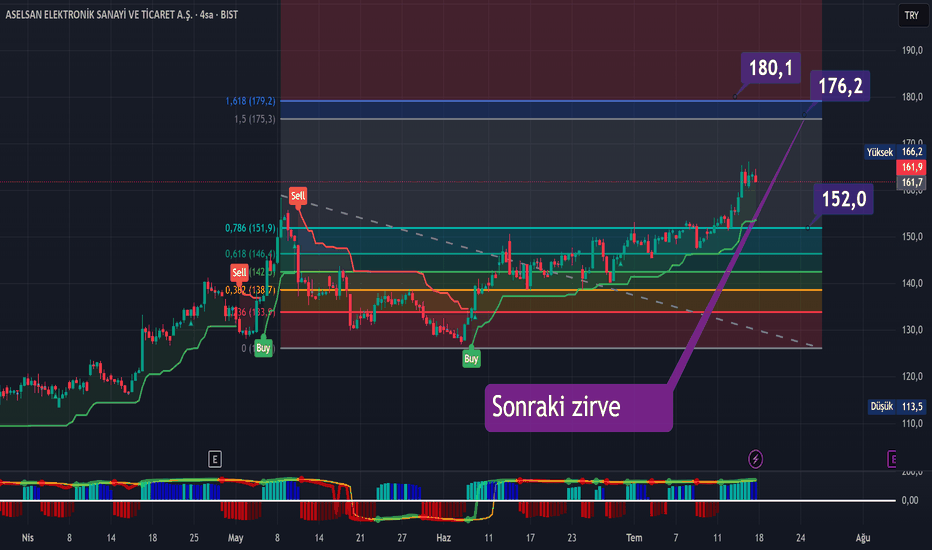Select the Buy signal label under the June low
Image resolution: width=932 pixels, height=550 pixels.
[x=471, y=359]
